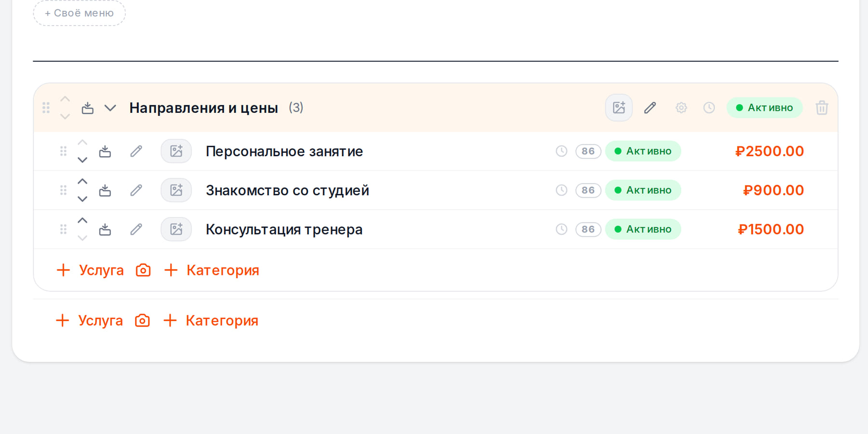Add '+ Услуга' below the category card
The width and height of the screenshot is (868, 434).
click(89, 320)
